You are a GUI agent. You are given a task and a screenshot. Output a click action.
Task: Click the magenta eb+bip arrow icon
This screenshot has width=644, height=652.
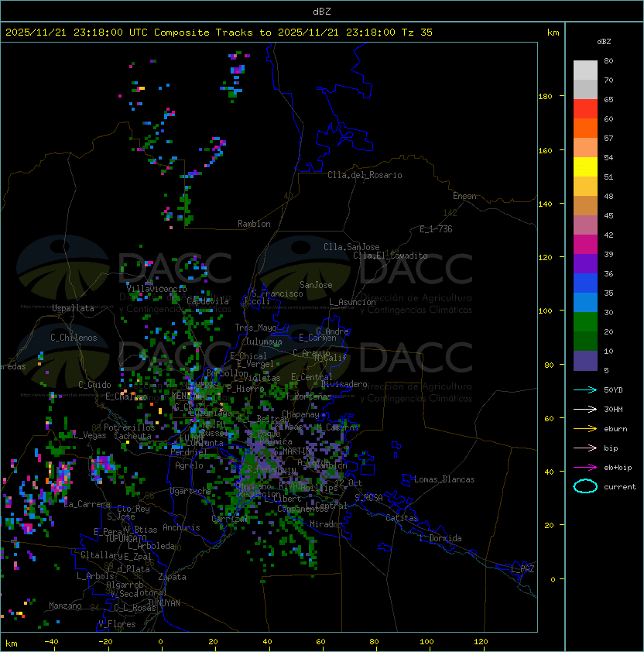click(585, 468)
